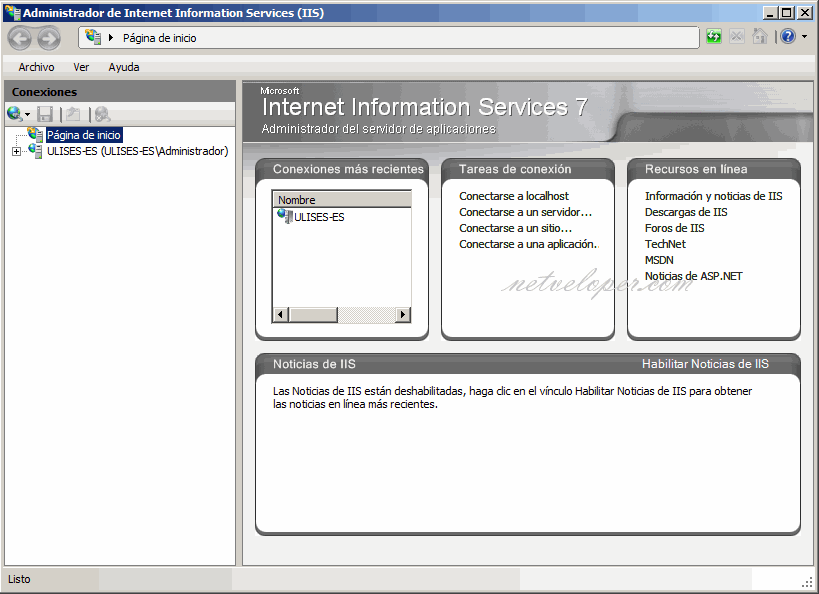Screen dimensions: 819x594
Task: Open Noticias de ASP.NET link
Action: [694, 276]
